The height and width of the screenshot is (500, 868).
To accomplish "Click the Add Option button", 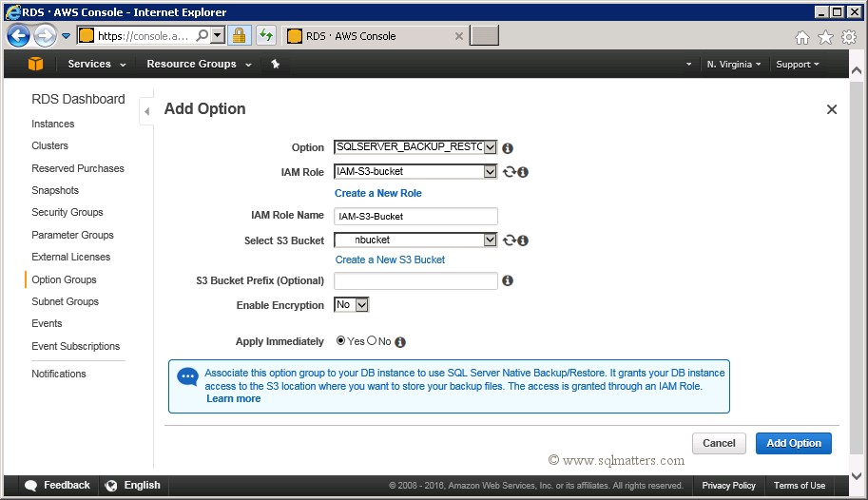I will [793, 443].
